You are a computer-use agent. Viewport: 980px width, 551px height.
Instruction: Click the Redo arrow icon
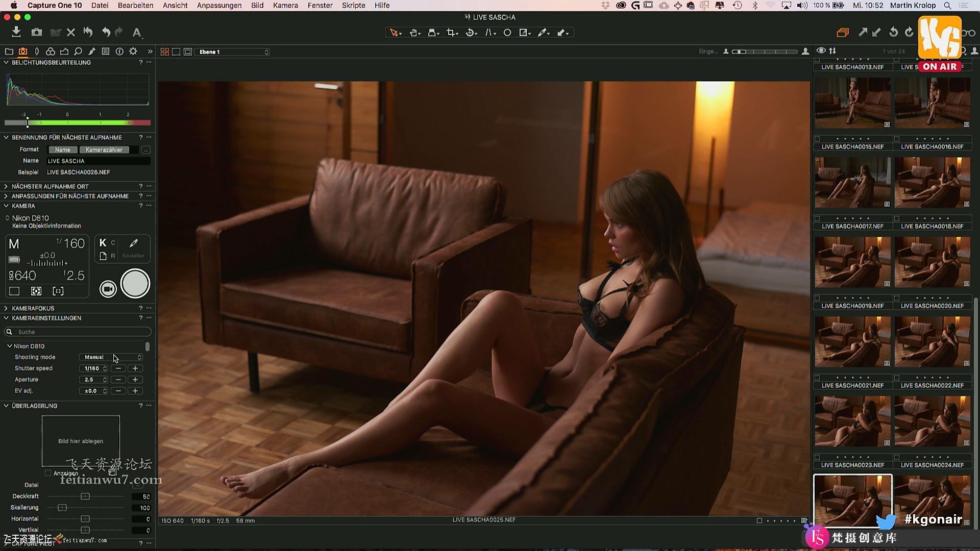coord(119,32)
